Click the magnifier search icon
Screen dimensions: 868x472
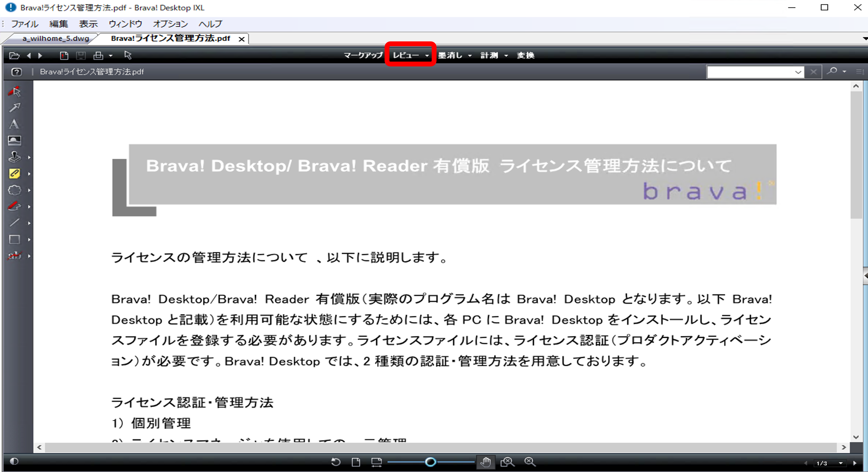pyautogui.click(x=832, y=71)
